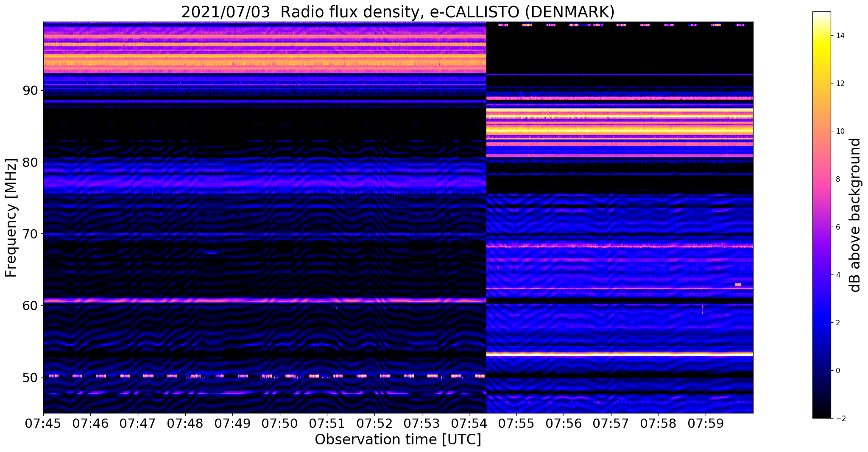Screen dimensions: 868x452
Task: Click the colorbar tick label 4
Action: (837, 275)
